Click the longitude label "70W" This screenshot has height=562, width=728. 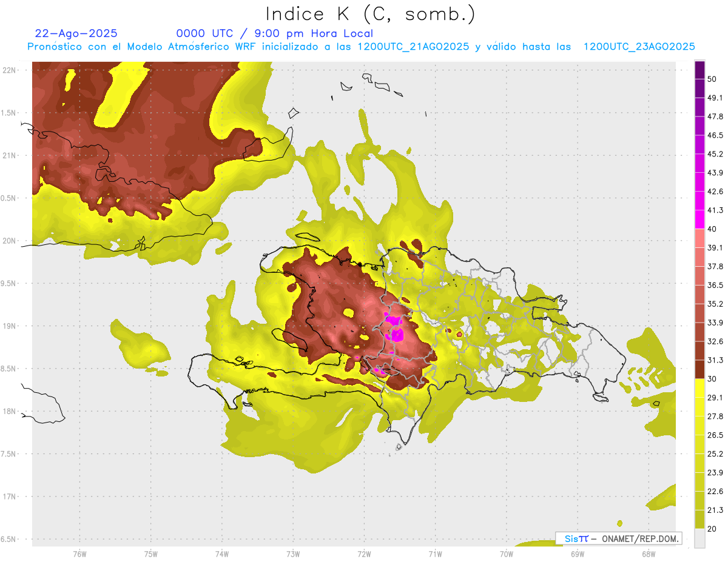[507, 554]
